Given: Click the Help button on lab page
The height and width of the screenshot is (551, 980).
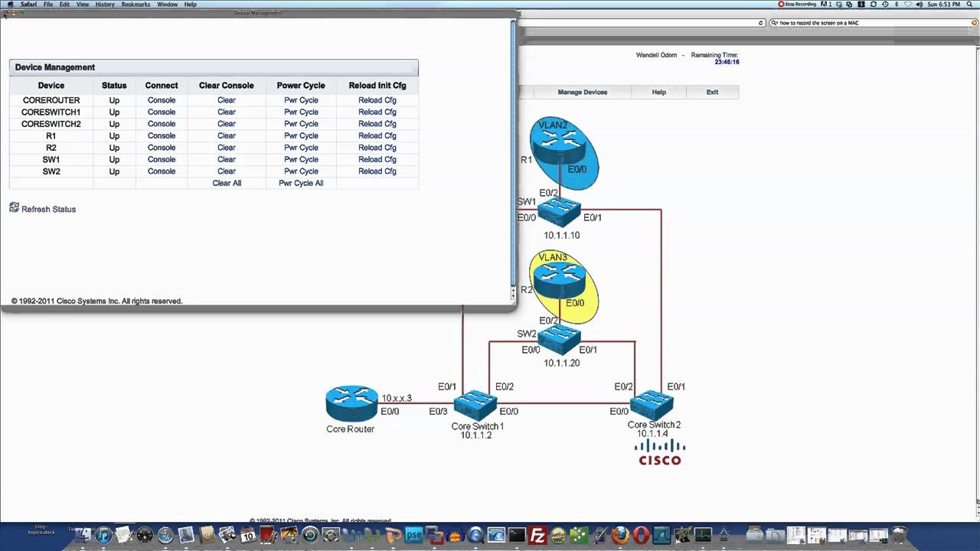Looking at the screenshot, I should click(658, 92).
